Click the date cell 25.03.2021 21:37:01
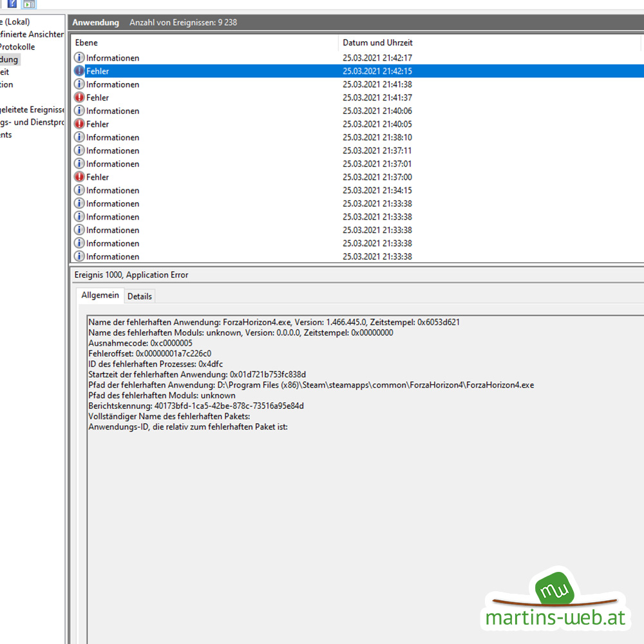The height and width of the screenshot is (644, 644). tap(377, 164)
